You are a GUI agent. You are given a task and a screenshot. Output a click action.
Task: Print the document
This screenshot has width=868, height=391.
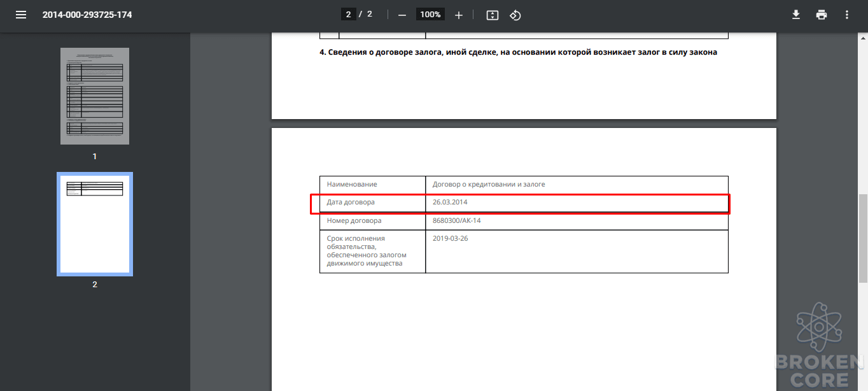[x=822, y=15]
